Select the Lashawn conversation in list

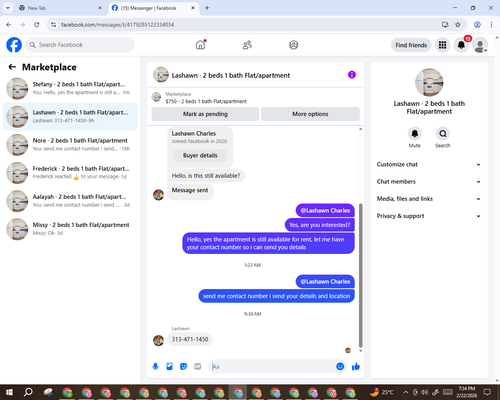70,117
